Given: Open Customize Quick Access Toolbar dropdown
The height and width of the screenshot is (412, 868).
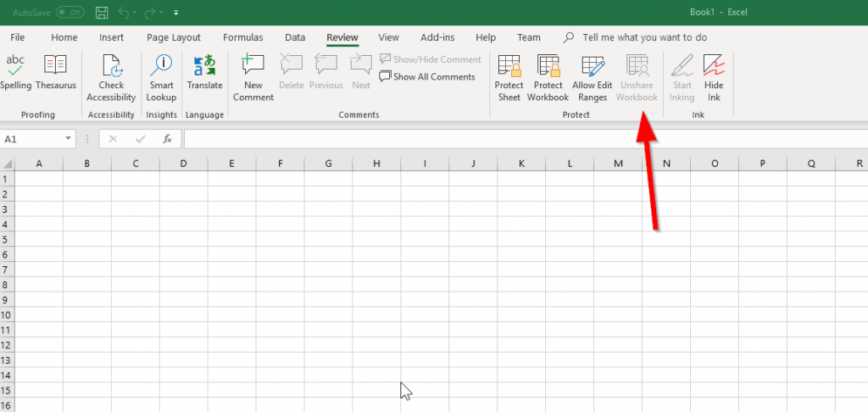Looking at the screenshot, I should click(175, 14).
